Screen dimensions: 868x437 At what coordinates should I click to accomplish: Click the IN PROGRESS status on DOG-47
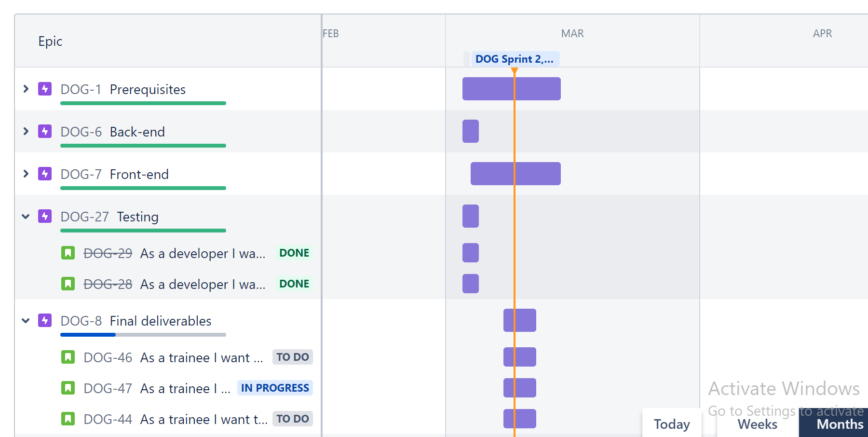(x=275, y=388)
